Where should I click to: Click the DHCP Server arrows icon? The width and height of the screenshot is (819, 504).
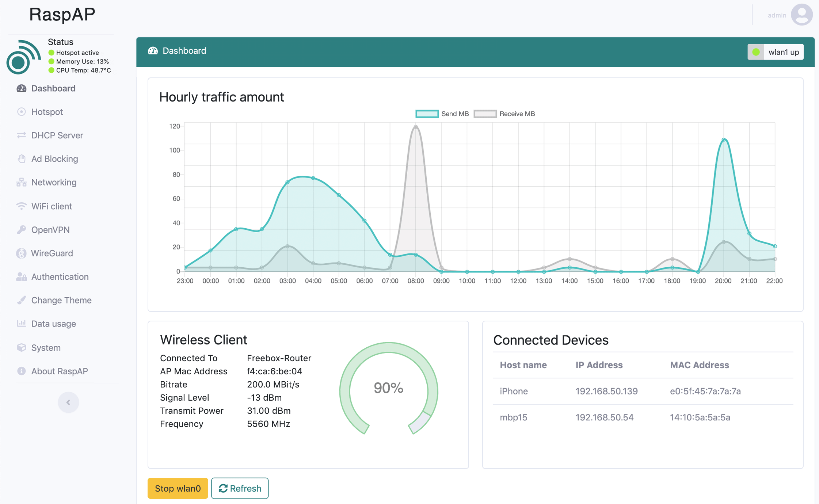click(x=22, y=135)
